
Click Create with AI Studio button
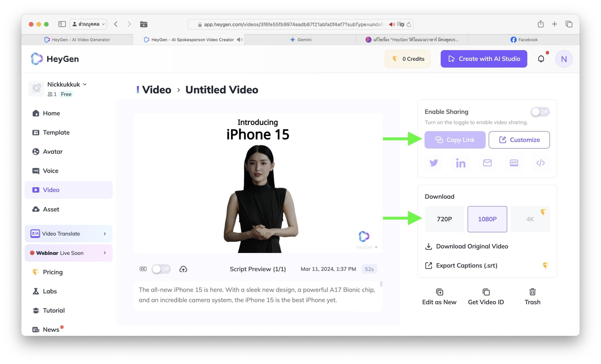click(x=484, y=59)
